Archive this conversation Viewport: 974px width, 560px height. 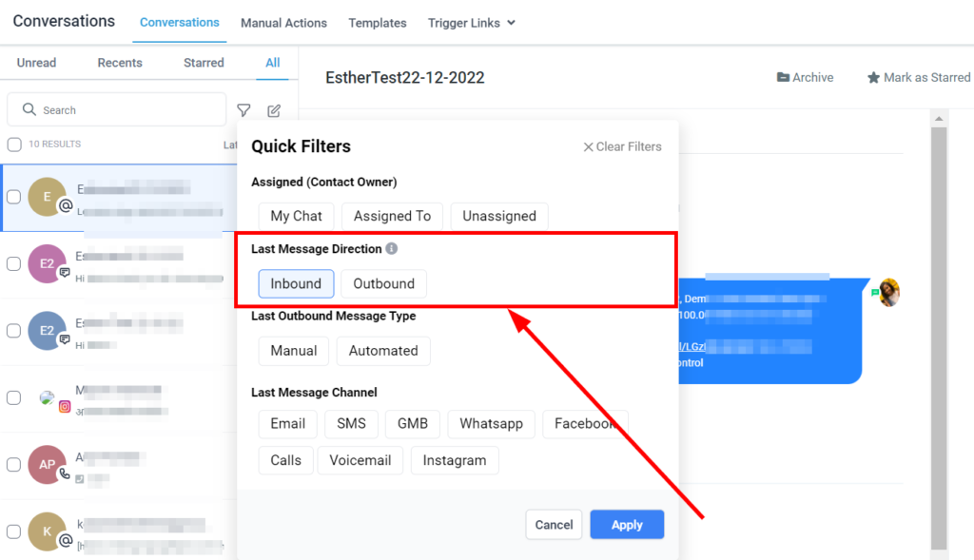click(805, 78)
